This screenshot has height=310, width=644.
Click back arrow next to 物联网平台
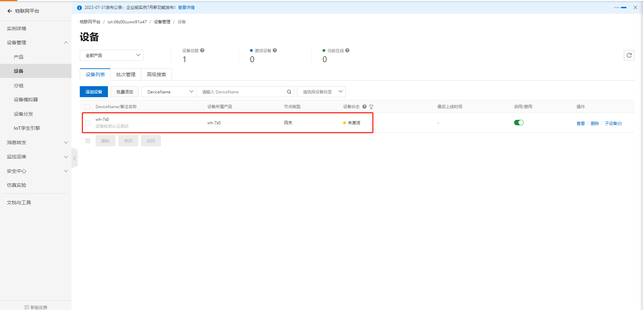[9, 11]
